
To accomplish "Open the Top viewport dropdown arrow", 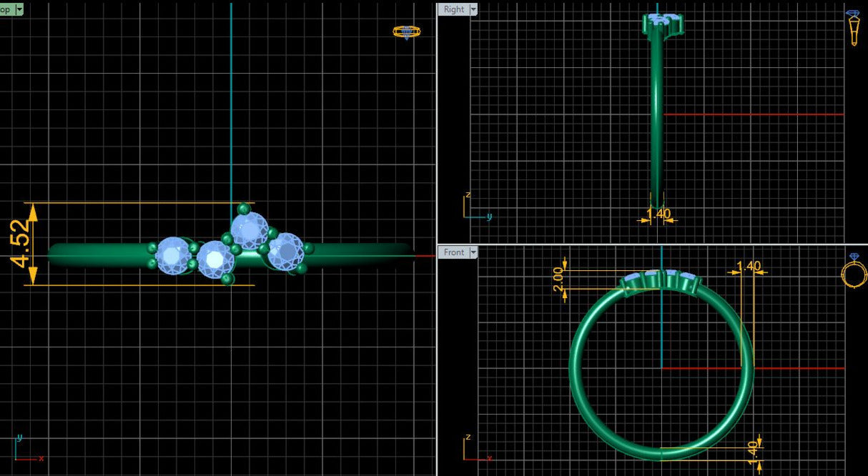I will click(19, 9).
